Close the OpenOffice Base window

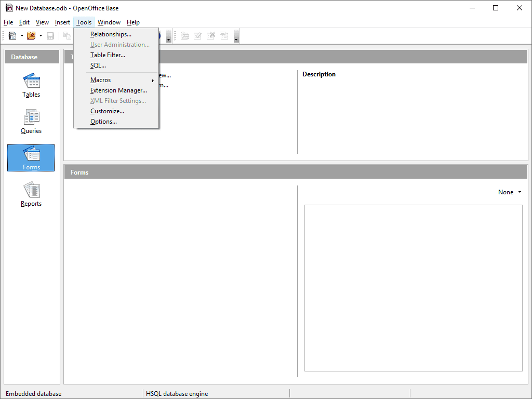coord(520,8)
